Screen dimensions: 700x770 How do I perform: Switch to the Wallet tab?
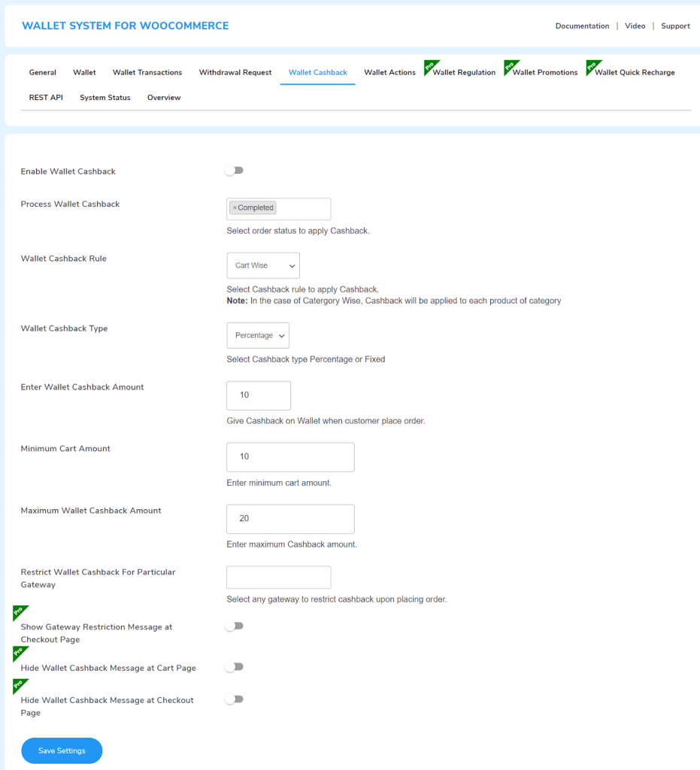tap(84, 72)
